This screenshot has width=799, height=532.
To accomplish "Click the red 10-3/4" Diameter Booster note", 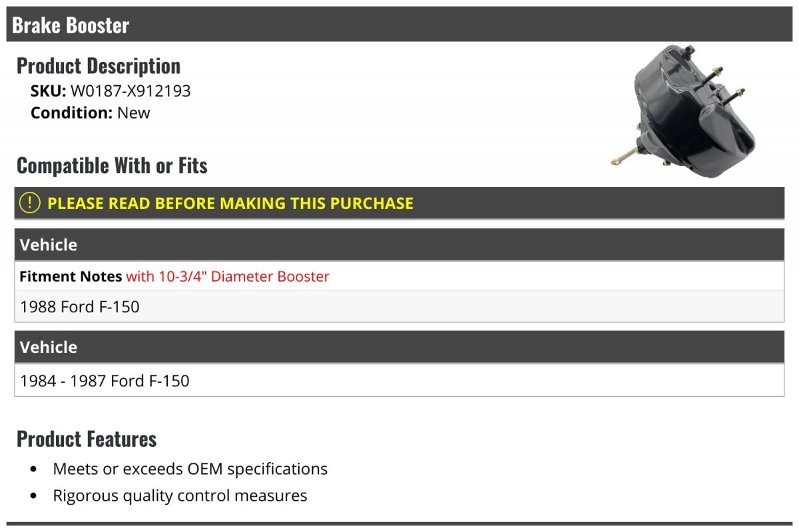I will click(228, 276).
